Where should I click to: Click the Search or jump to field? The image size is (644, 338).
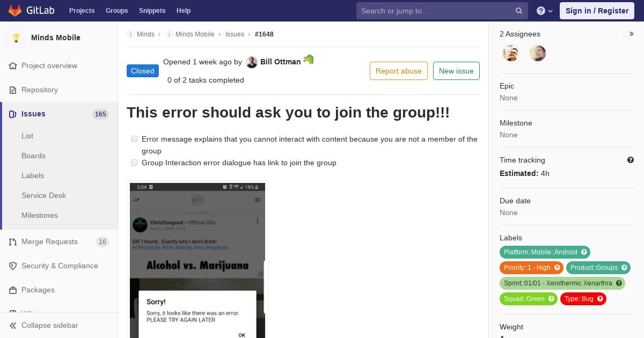[442, 11]
